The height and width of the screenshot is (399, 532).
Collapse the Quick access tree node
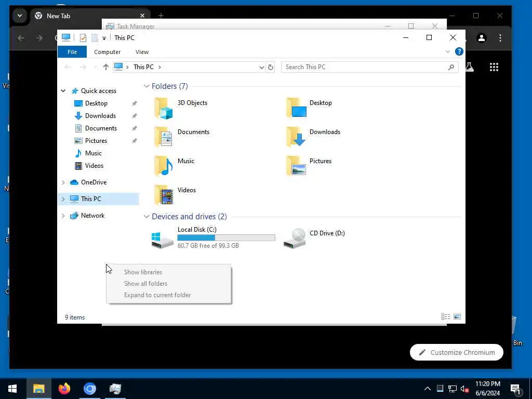pos(63,91)
